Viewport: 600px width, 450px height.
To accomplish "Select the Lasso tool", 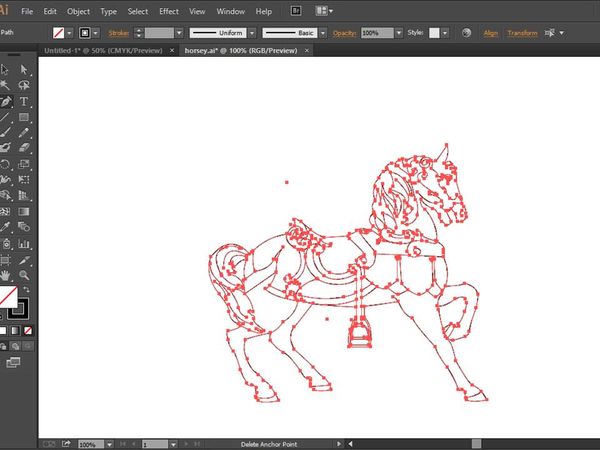I will (x=24, y=85).
